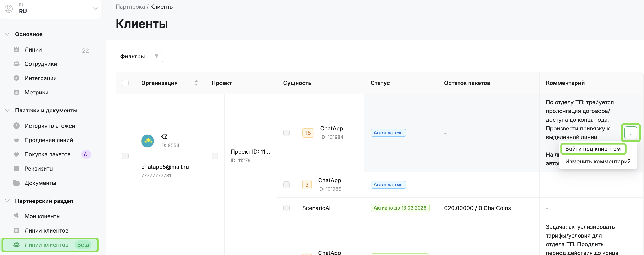Screen dimensions: 644x255
Task: Click the Документы folder icon
Action: point(16,183)
